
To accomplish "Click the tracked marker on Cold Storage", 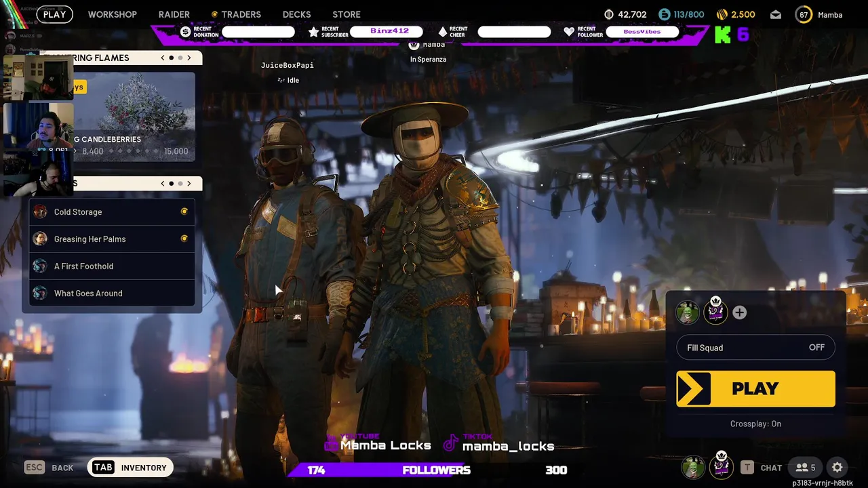I will coord(184,211).
